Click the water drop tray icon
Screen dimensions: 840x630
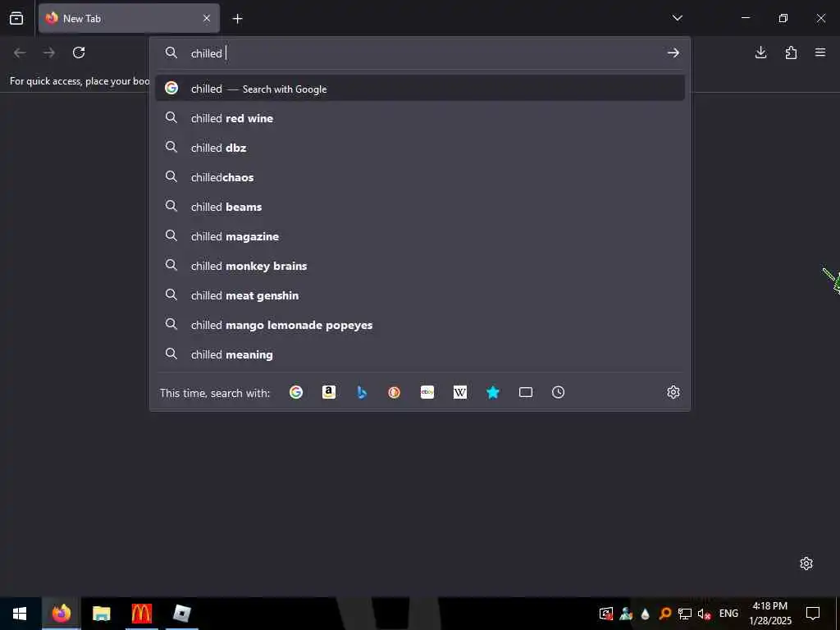click(645, 614)
